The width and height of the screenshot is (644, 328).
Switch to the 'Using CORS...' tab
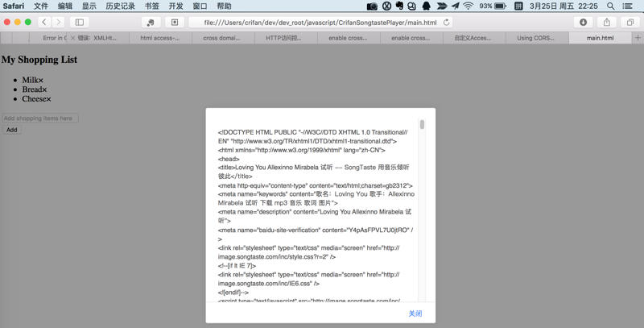pos(535,38)
